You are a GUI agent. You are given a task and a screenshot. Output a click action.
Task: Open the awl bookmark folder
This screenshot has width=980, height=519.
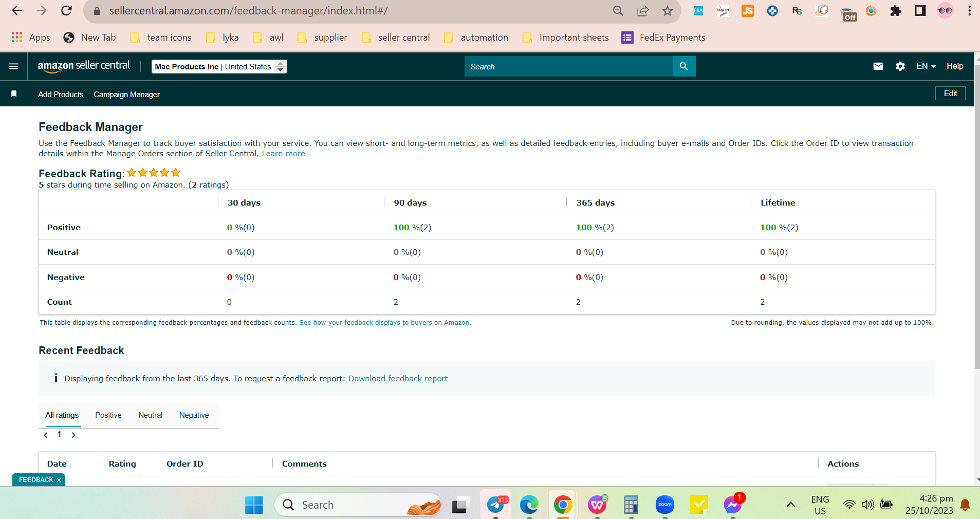268,38
